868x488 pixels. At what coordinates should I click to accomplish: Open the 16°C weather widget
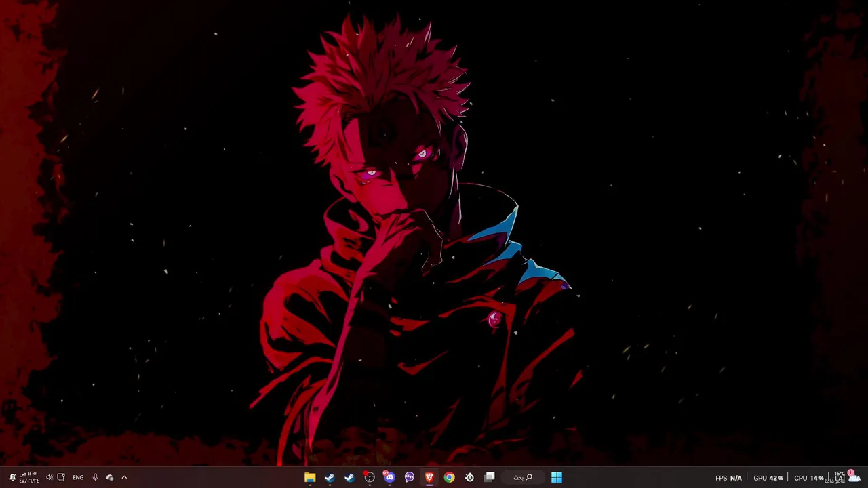844,476
